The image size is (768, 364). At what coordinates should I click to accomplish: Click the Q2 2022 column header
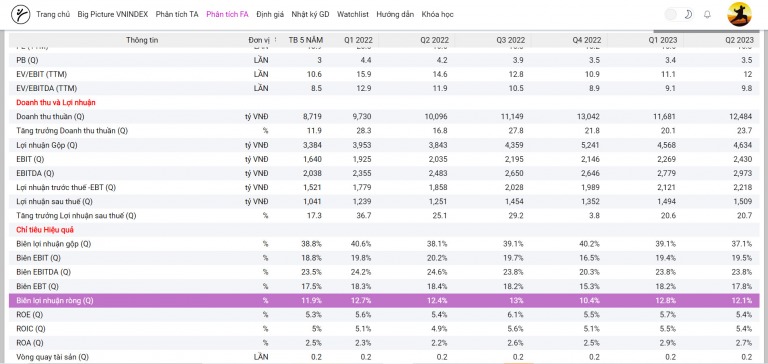coord(433,40)
